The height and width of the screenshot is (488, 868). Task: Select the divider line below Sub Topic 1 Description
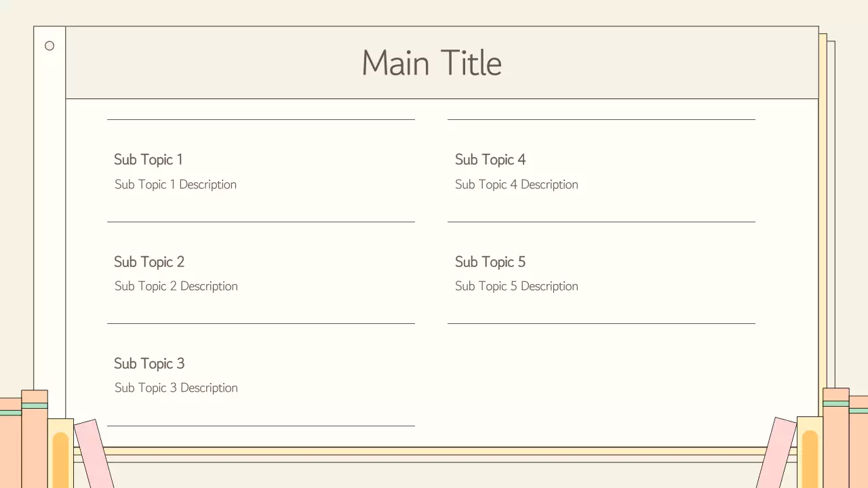[x=261, y=222]
